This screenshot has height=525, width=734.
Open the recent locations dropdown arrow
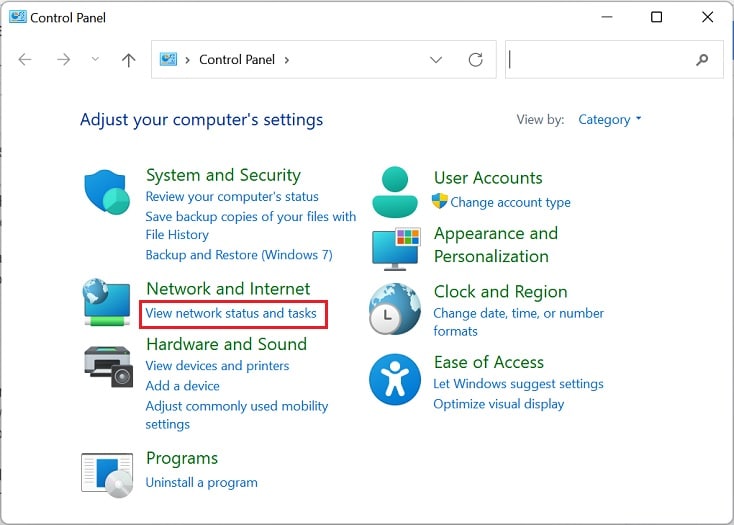click(x=95, y=59)
